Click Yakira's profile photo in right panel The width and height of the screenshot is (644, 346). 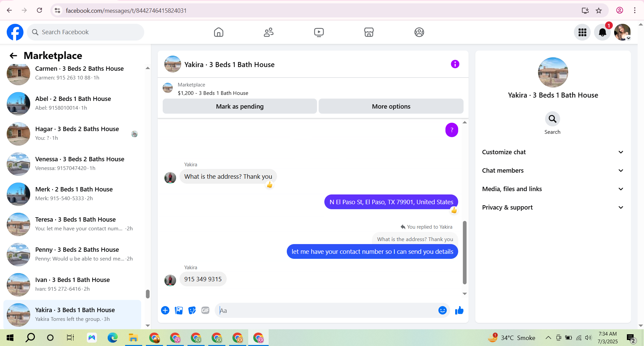tap(553, 72)
